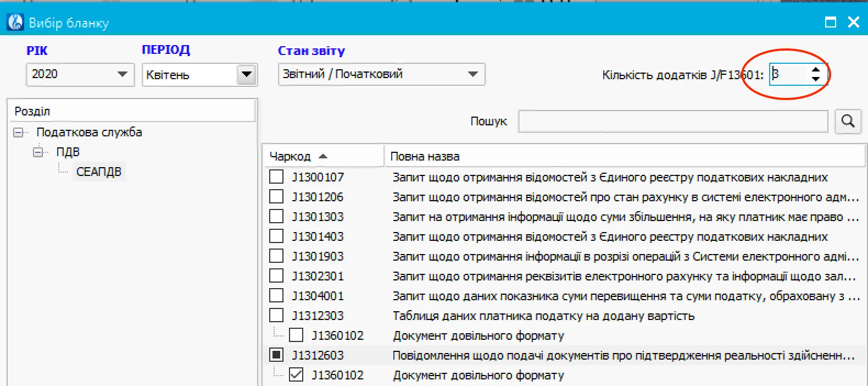Check the J1301403 checkbox
This screenshot has height=386, width=868.
[x=276, y=236]
